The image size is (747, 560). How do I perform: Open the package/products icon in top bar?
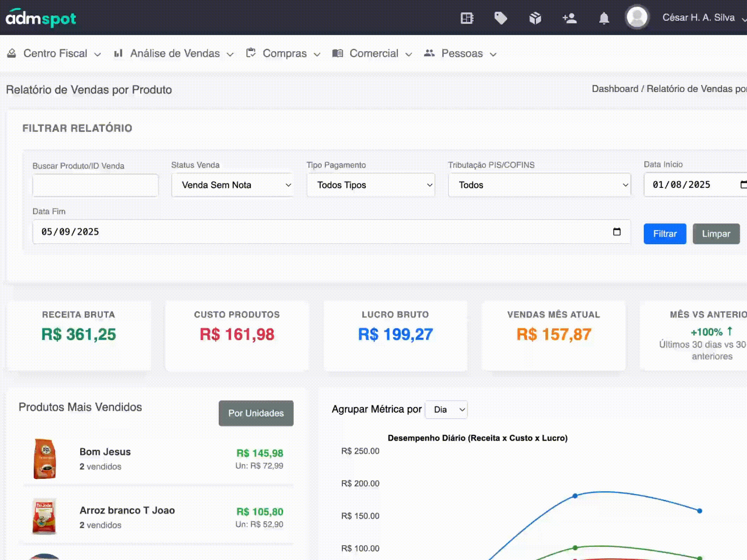[535, 18]
